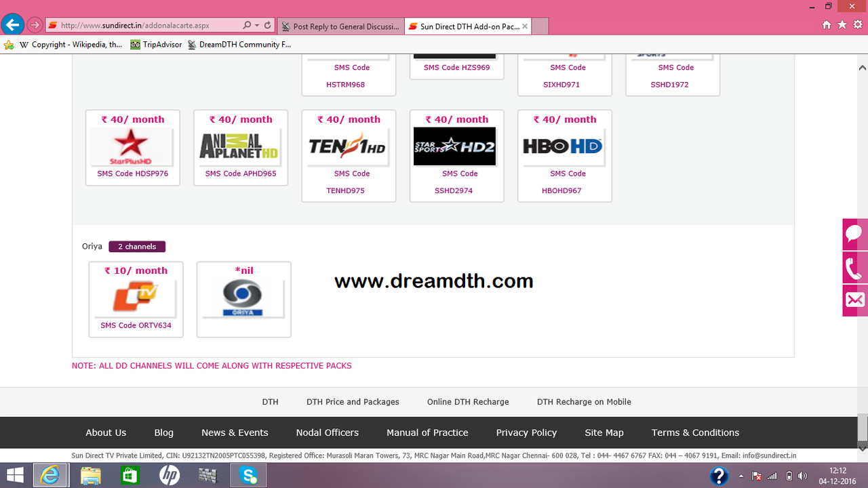Open the DTH footer link
This screenshot has width=868, height=488.
270,402
